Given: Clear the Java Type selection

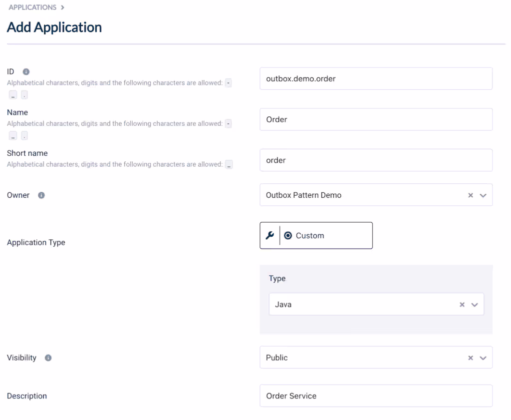Looking at the screenshot, I should [462, 305].
